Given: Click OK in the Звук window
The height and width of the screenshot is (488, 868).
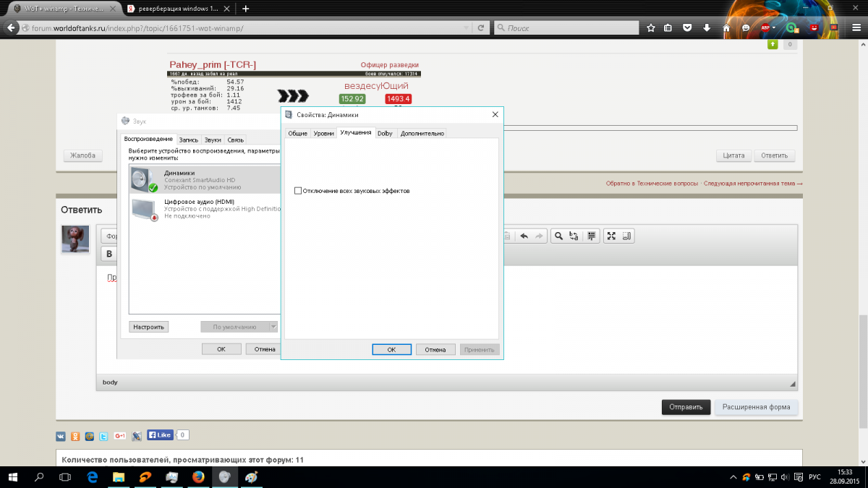Looking at the screenshot, I should pos(221,348).
